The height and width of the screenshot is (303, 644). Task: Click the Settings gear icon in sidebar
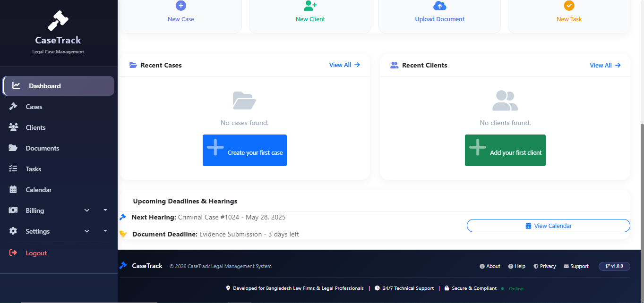(13, 231)
